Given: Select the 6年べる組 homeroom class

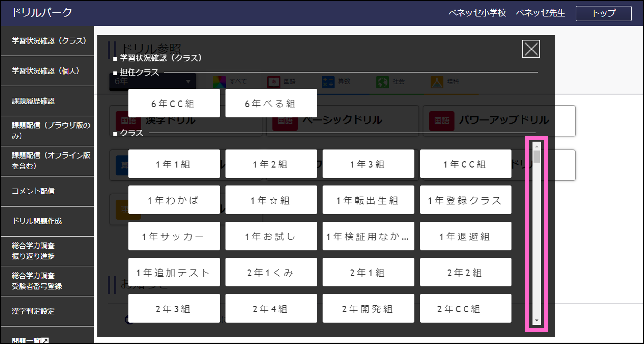Looking at the screenshot, I should [x=271, y=103].
